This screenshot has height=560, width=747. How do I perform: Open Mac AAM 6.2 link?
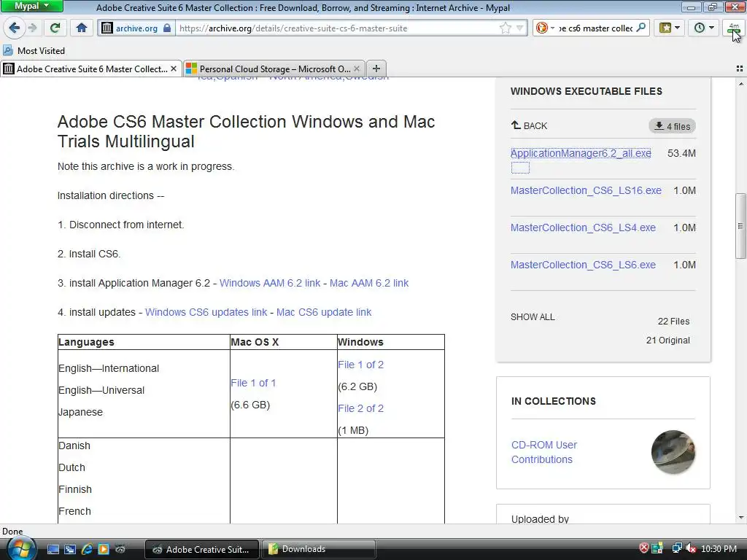tap(369, 283)
